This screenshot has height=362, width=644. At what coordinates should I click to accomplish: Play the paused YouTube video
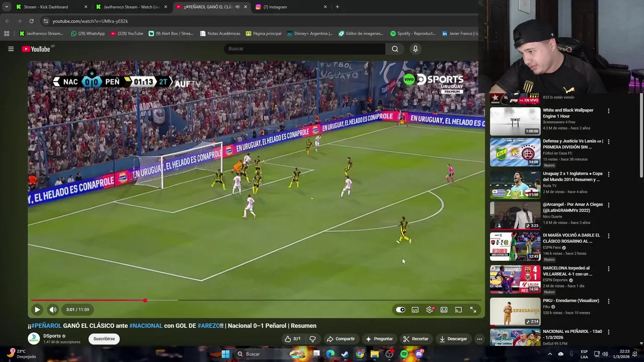[37, 310]
